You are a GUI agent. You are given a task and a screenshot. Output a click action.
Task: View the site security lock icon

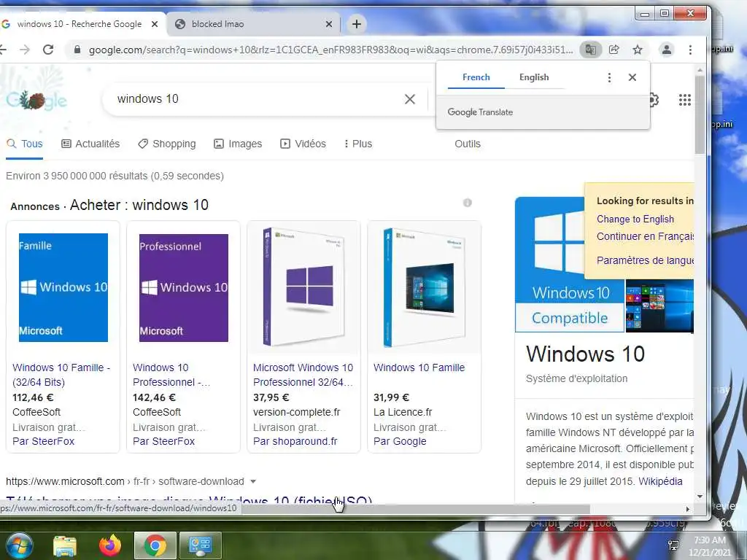pos(77,50)
